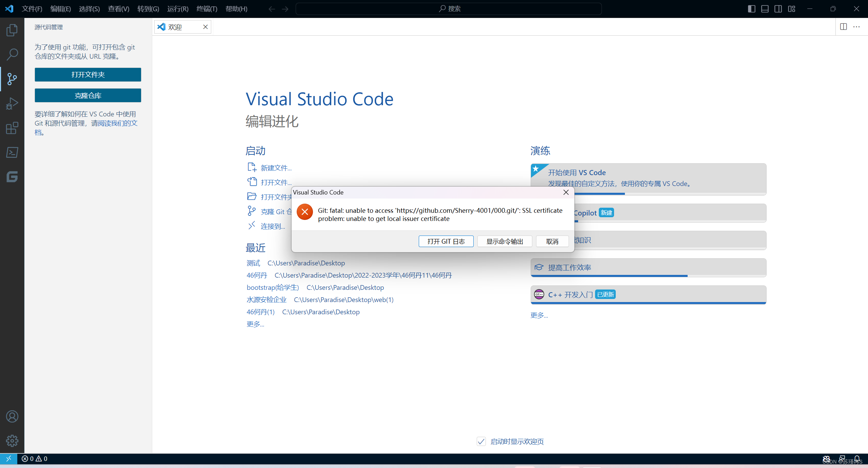Screen dimensions: 868x468
Task: Open the 帮助(H) menu
Action: 236,9
